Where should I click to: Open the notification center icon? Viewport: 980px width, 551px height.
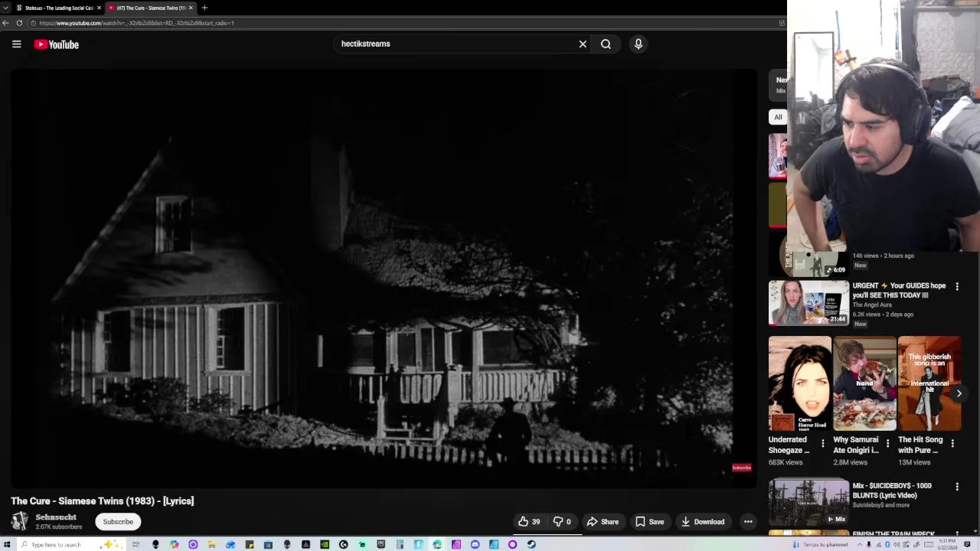click(967, 544)
